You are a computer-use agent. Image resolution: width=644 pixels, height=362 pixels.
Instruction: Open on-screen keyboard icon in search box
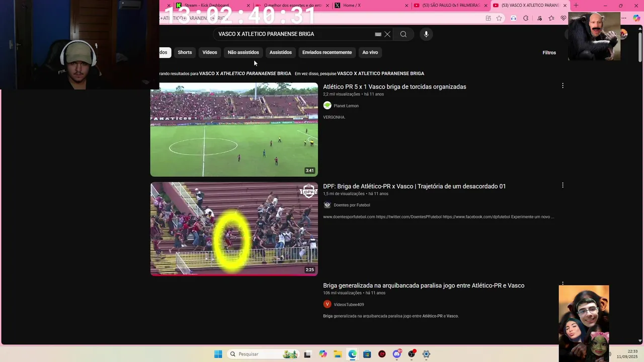[378, 34]
